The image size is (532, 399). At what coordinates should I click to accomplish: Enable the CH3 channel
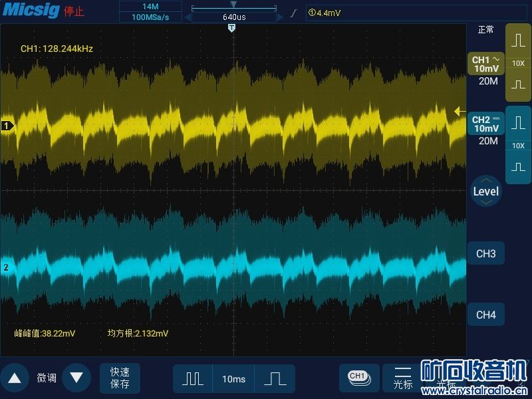point(485,253)
